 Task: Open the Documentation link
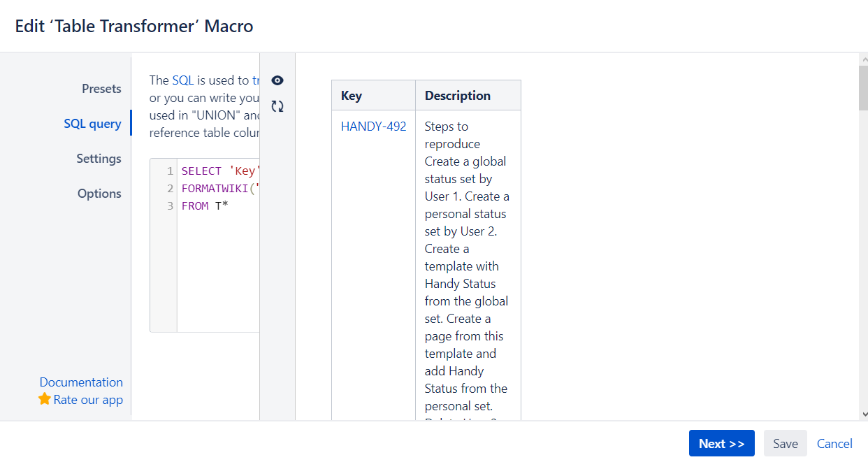tap(81, 382)
